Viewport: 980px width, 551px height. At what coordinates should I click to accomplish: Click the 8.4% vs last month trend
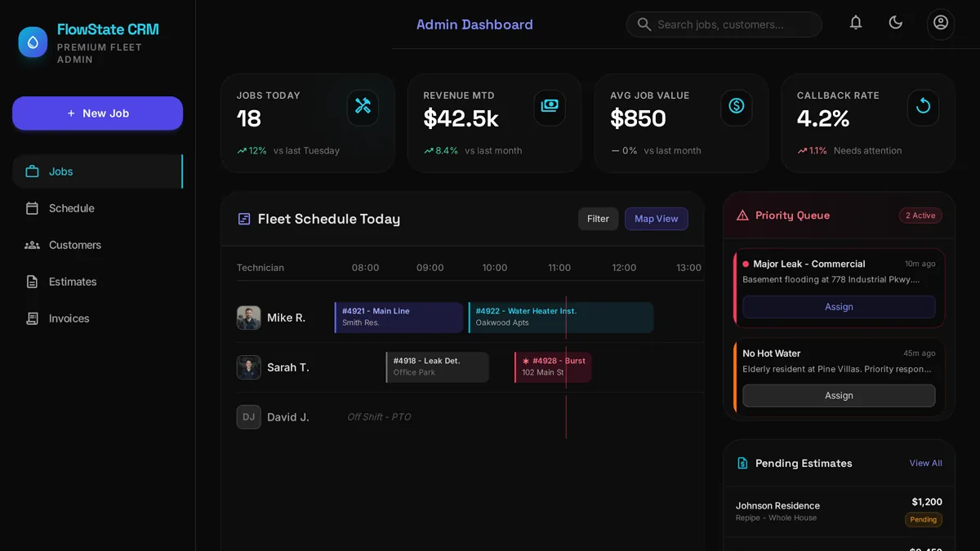click(x=473, y=151)
